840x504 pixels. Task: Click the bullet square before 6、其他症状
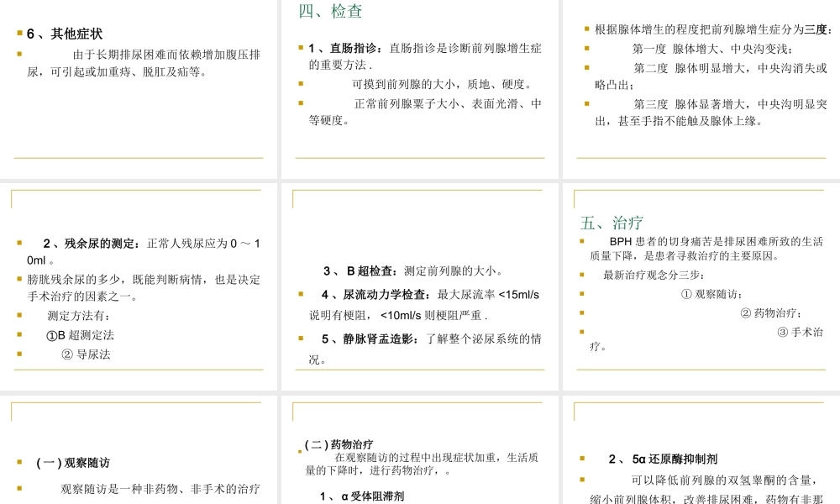coord(18,34)
